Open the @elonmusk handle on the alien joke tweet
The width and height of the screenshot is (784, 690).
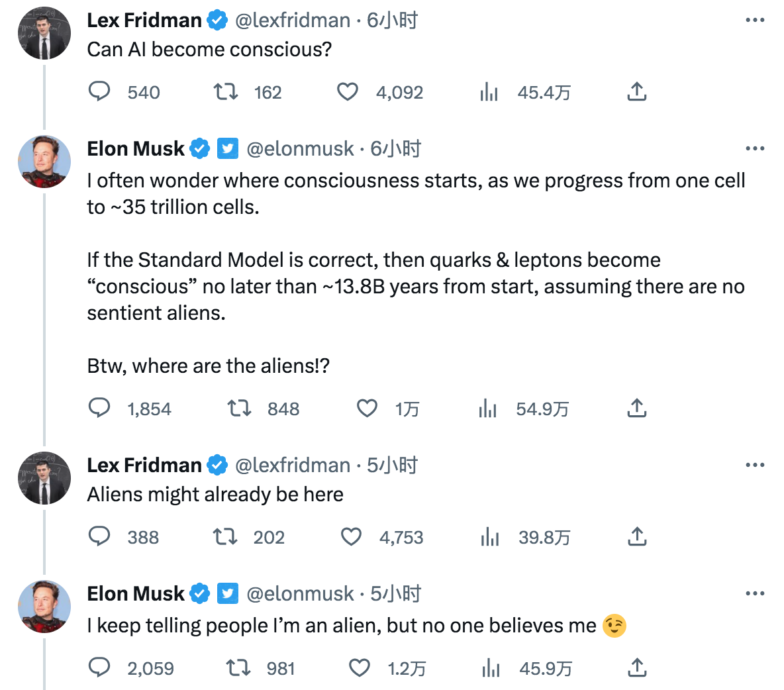coord(300,594)
